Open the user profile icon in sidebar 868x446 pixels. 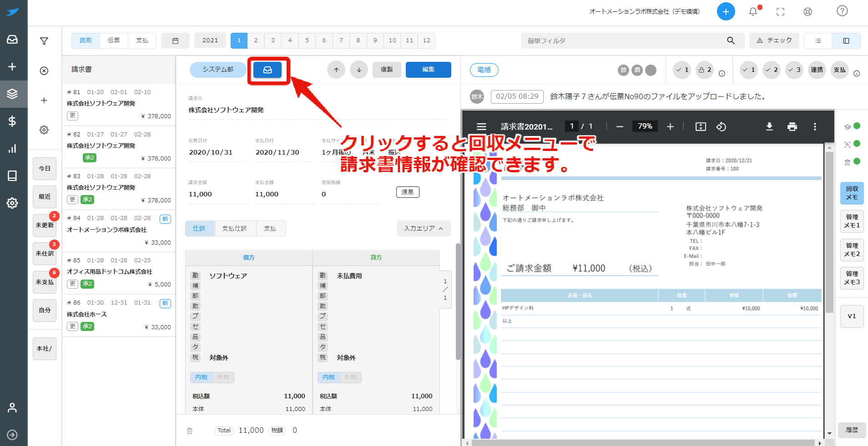point(12,407)
